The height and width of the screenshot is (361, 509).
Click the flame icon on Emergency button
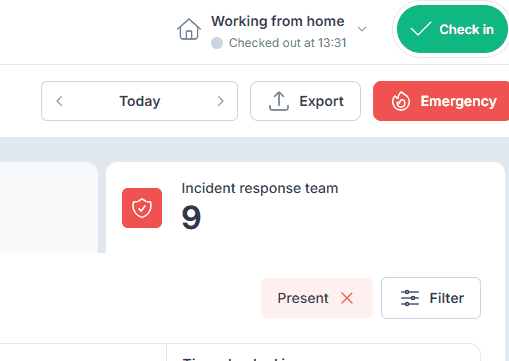tap(401, 101)
